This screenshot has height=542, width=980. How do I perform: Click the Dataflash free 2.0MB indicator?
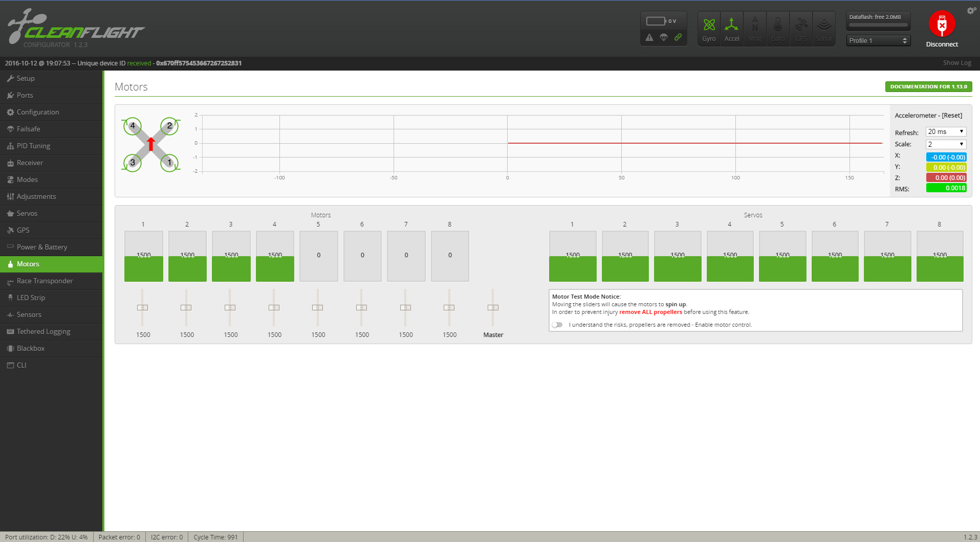878,20
